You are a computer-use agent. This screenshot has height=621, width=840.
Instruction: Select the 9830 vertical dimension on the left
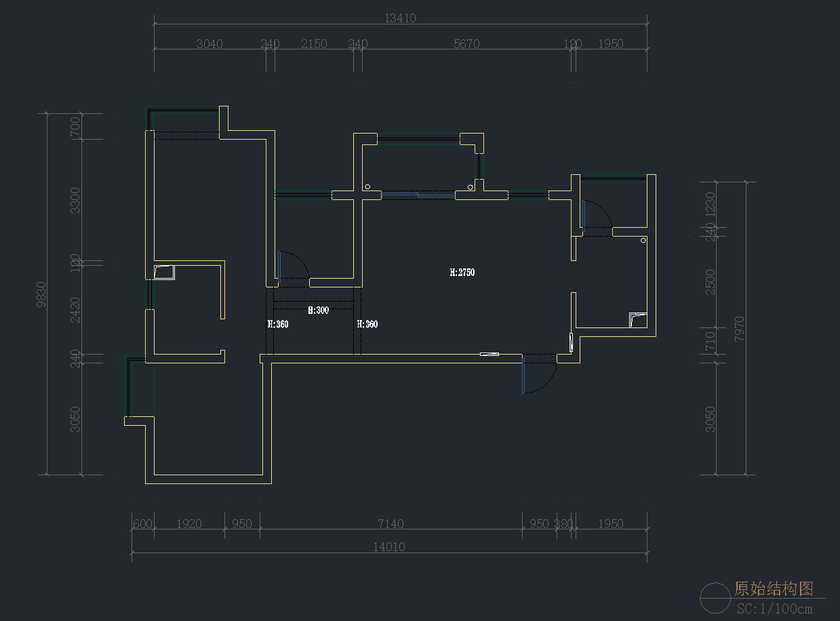pos(41,294)
